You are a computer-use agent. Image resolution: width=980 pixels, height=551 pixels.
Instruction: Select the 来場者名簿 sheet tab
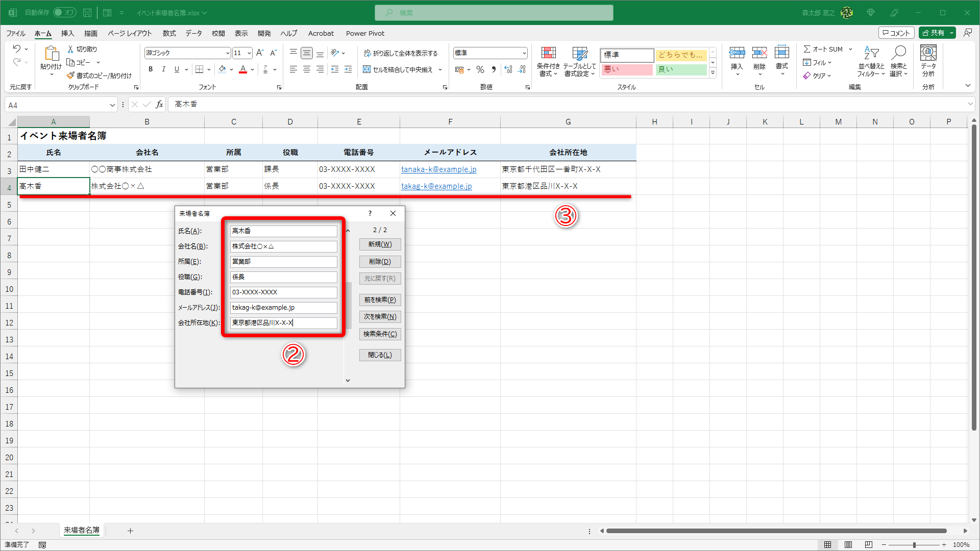(x=82, y=531)
